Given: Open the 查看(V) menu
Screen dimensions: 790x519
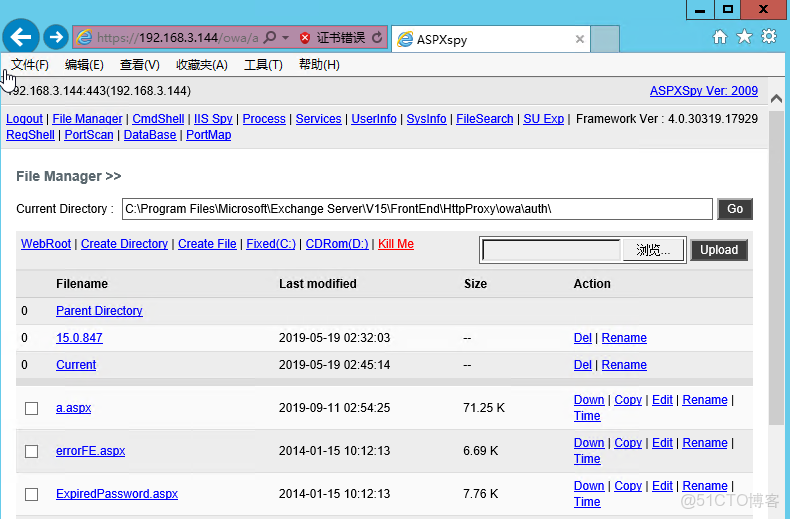Looking at the screenshot, I should pyautogui.click(x=140, y=64).
